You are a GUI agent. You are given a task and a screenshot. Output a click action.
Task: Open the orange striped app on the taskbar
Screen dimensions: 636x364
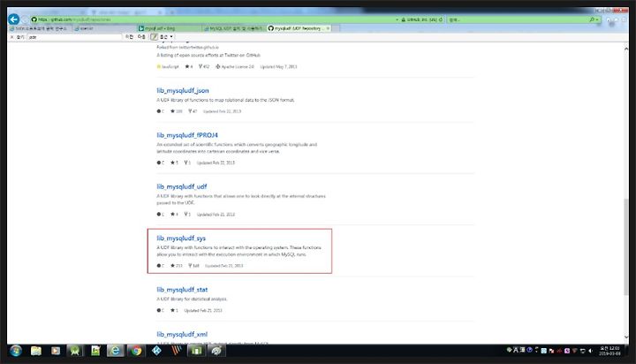click(177, 351)
